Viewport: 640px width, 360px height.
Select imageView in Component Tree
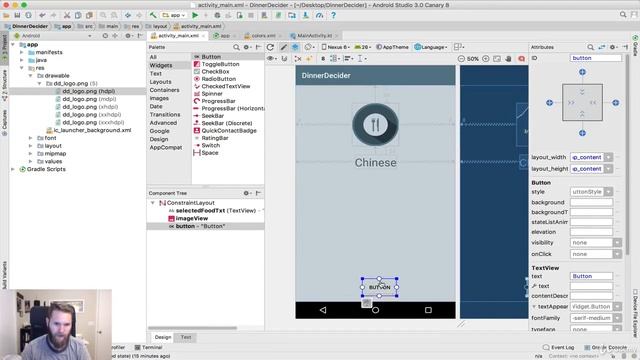pyautogui.click(x=192, y=218)
